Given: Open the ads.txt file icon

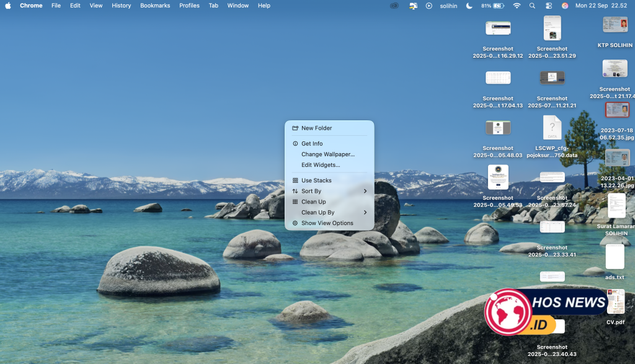Looking at the screenshot, I should point(615,257).
